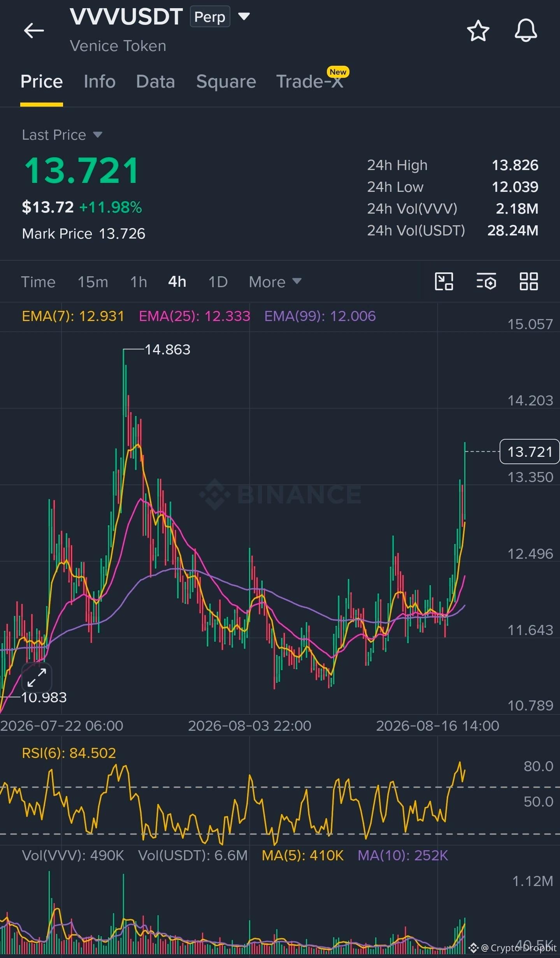
Task: Tap the 15.057 price axis label
Action: 530,324
